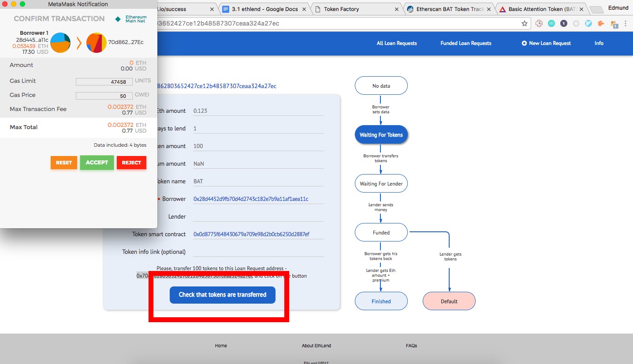
Task: Open the Borrower address link
Action: coord(251,199)
